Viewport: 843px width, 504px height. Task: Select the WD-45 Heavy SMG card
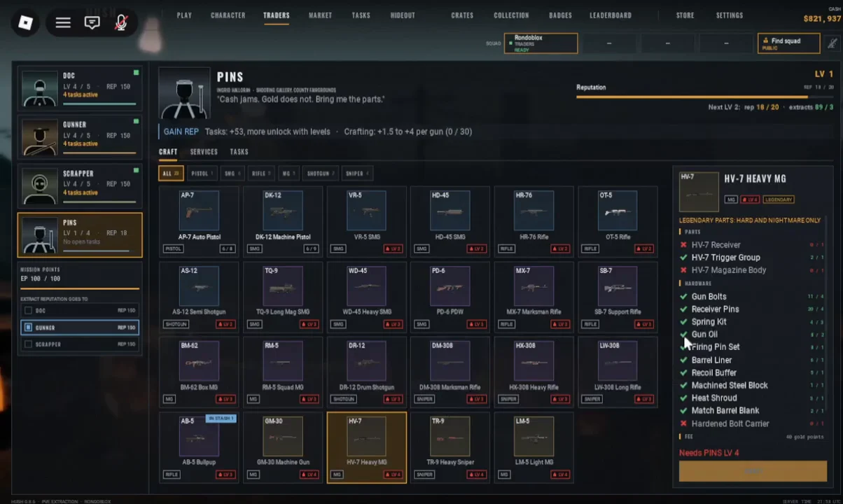pyautogui.click(x=366, y=296)
